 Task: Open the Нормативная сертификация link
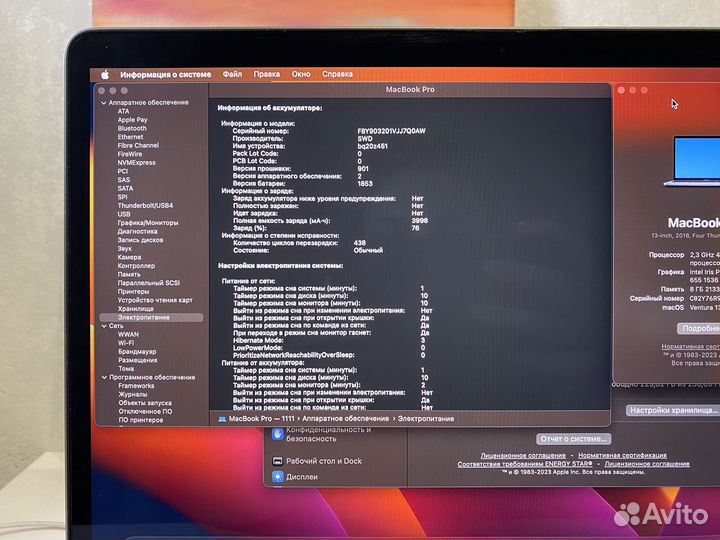click(622, 456)
